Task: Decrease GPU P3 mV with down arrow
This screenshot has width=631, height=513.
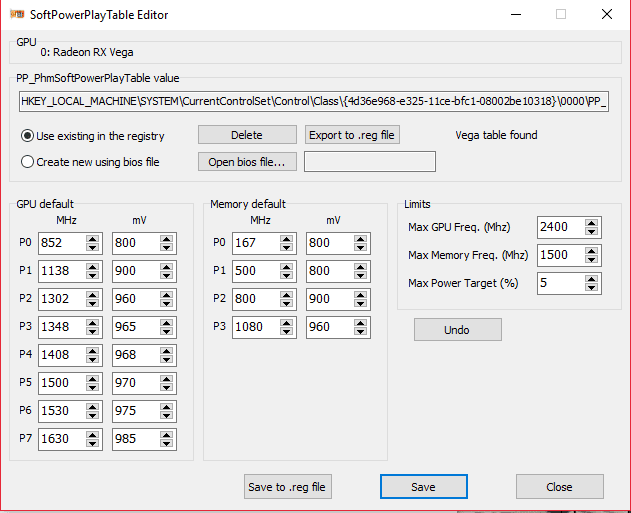Action: [166, 331]
